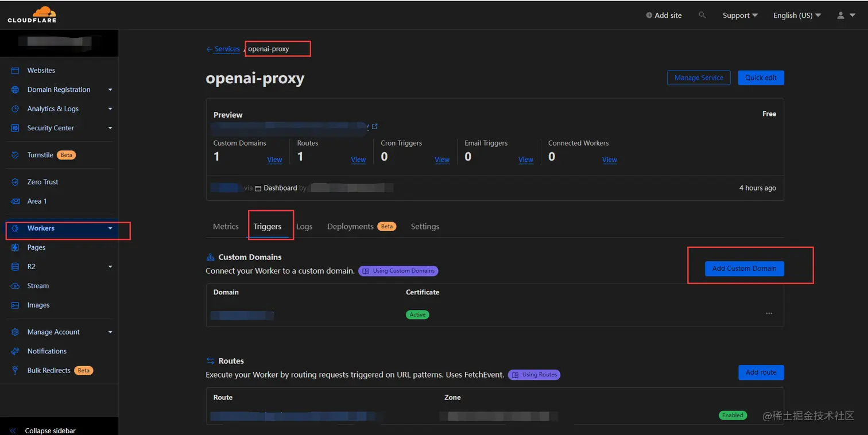Click the Security Center shield icon
The height and width of the screenshot is (435, 868).
coord(15,128)
